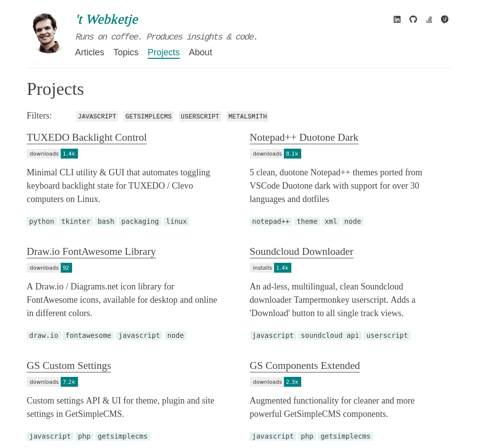
Task: Click the author's avatar photo
Action: 46,33
